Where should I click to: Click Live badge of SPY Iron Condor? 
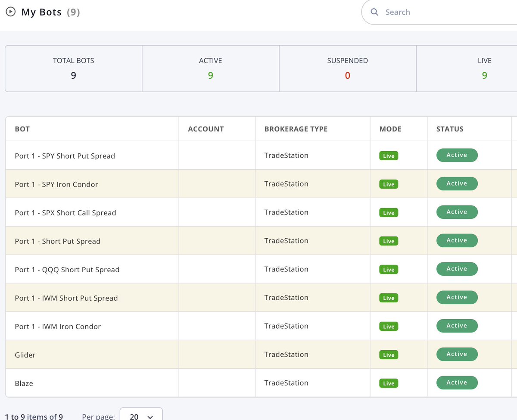389,184
